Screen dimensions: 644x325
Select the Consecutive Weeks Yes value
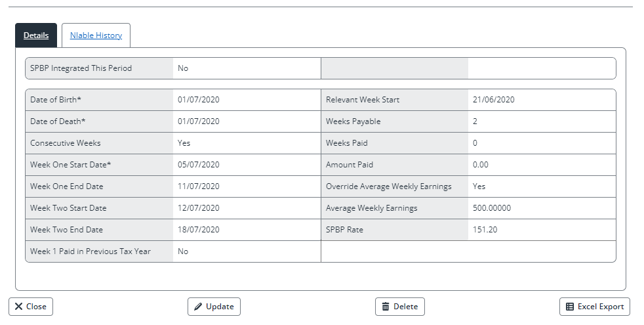coord(184,143)
